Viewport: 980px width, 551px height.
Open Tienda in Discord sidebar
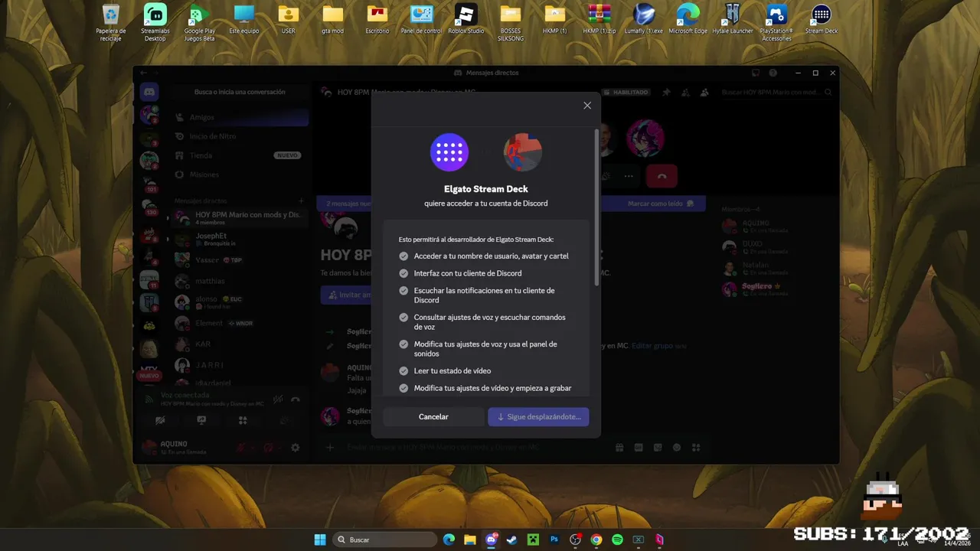coord(240,155)
